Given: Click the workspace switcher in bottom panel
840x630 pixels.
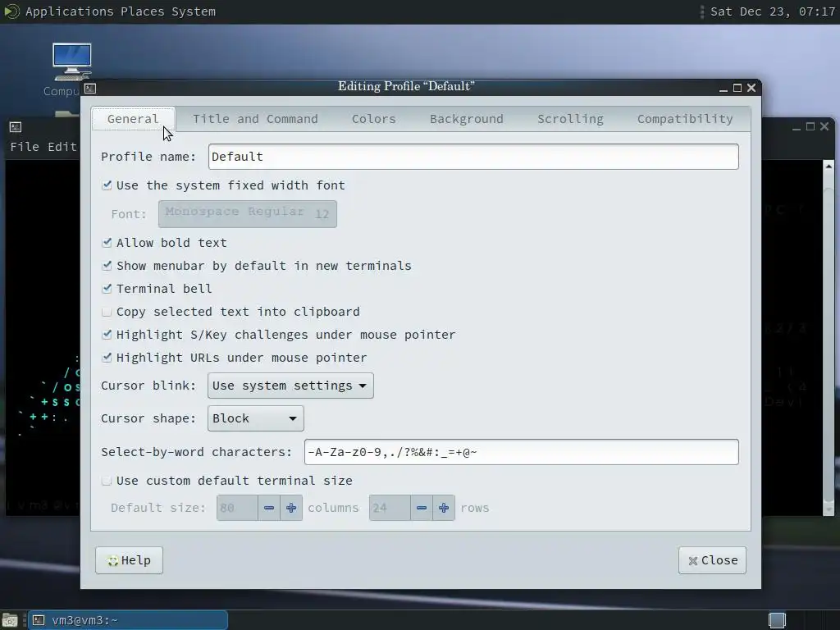Looking at the screenshot, I should [x=777, y=620].
